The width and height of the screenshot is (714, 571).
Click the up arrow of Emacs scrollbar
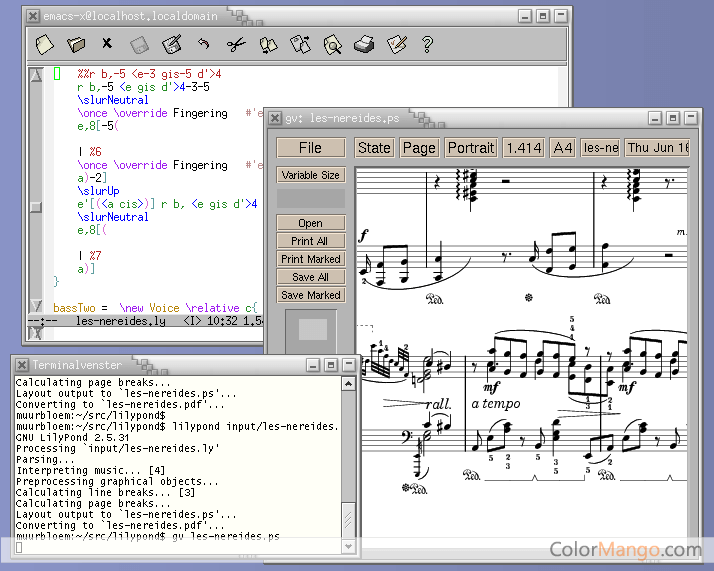coord(36,75)
